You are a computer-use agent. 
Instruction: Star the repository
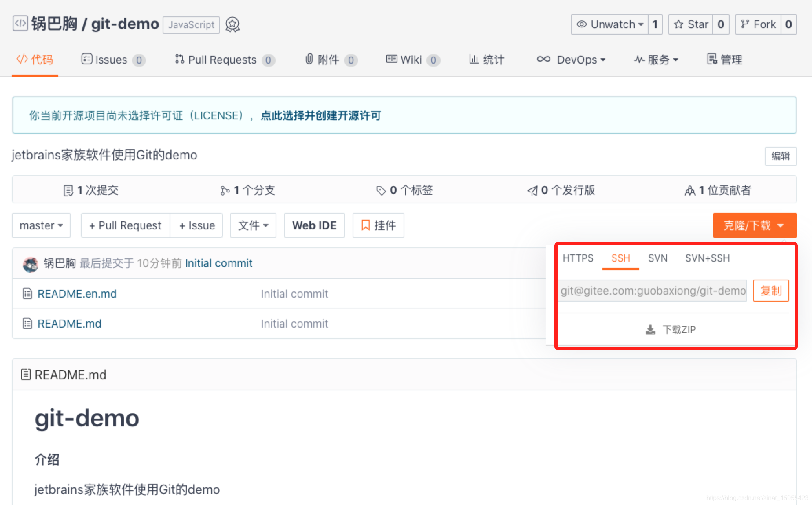(691, 24)
